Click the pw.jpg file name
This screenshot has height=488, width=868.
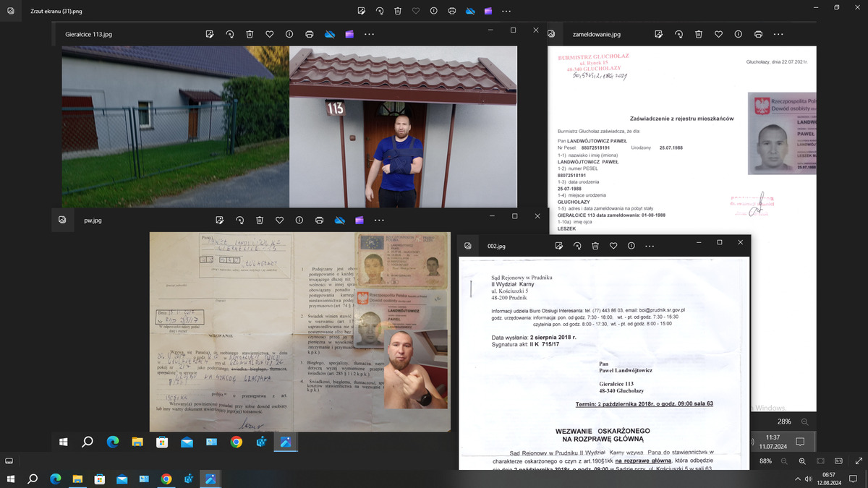pos(93,221)
